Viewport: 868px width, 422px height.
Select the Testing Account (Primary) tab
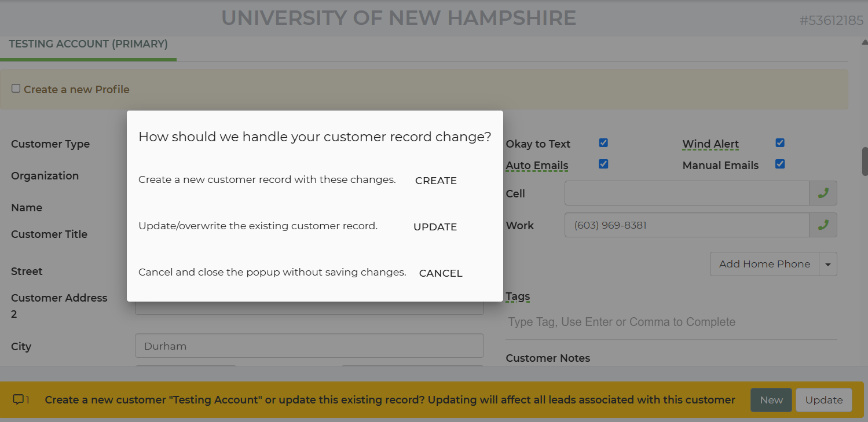pyautogui.click(x=88, y=44)
